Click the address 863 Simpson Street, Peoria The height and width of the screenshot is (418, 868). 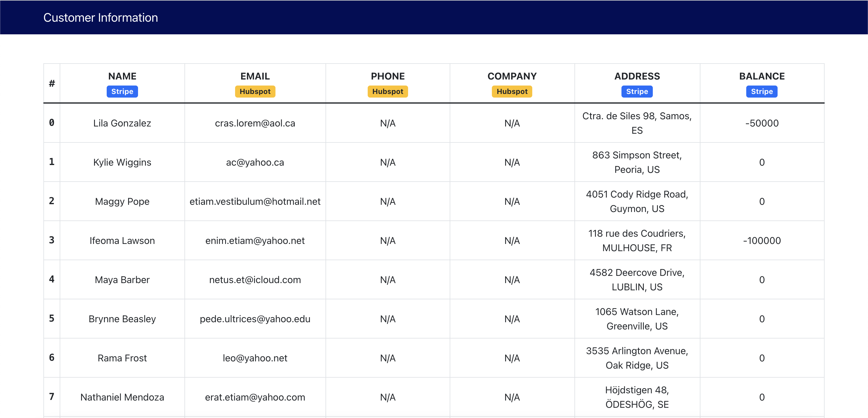[637, 162]
